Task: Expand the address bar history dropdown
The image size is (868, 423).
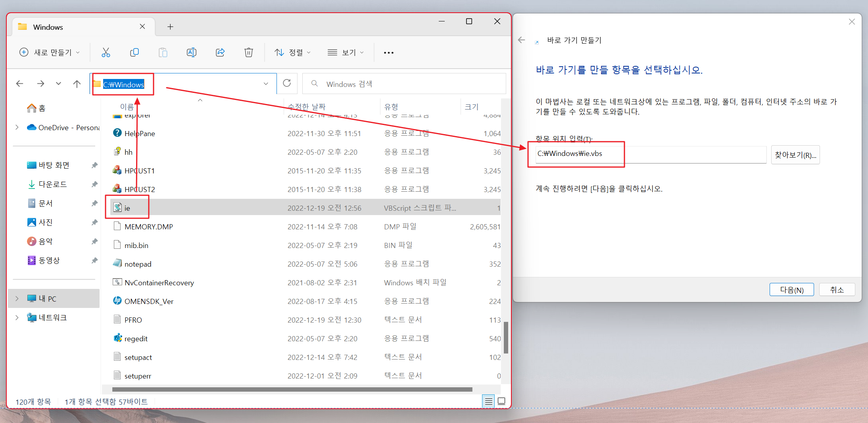Action: tap(266, 83)
